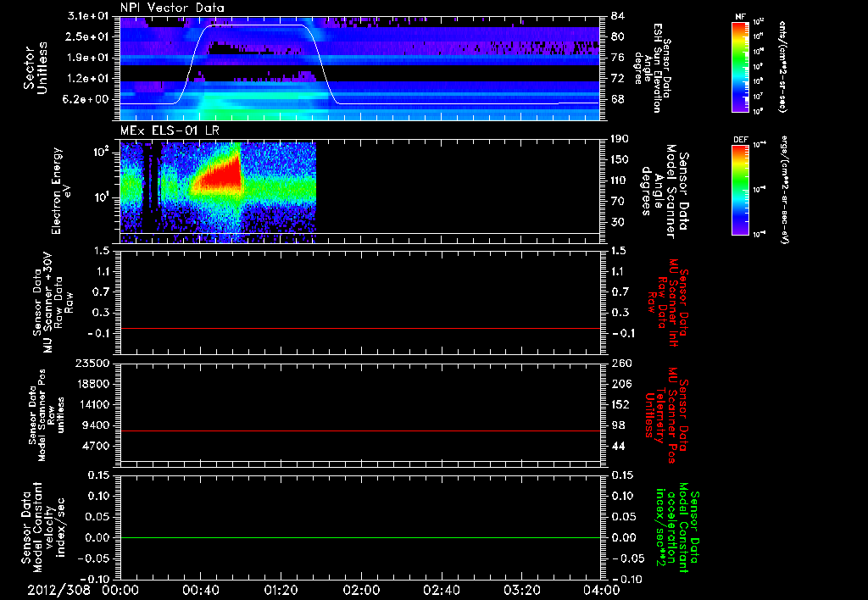Click the green zero line in velocity panel
This screenshot has width=868, height=600.
[x=360, y=538]
